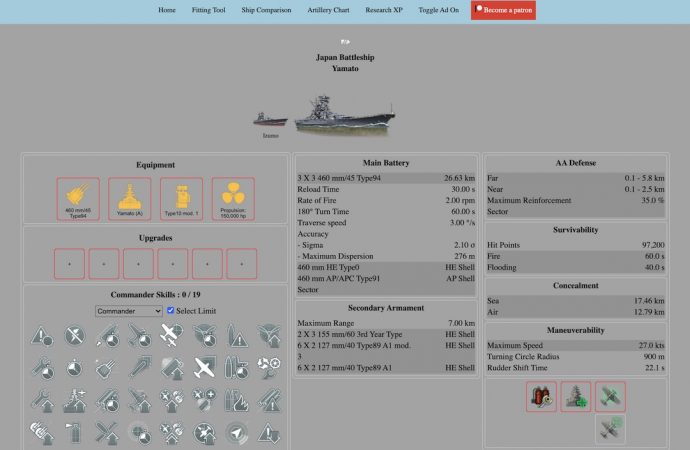Select the Type10 mod. 1 fire control module

point(181,199)
